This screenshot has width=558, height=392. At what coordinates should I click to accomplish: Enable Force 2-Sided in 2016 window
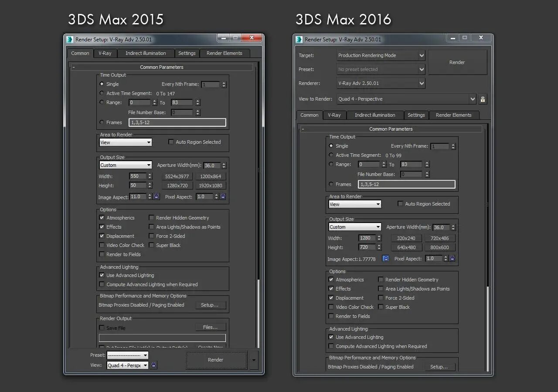tap(381, 298)
